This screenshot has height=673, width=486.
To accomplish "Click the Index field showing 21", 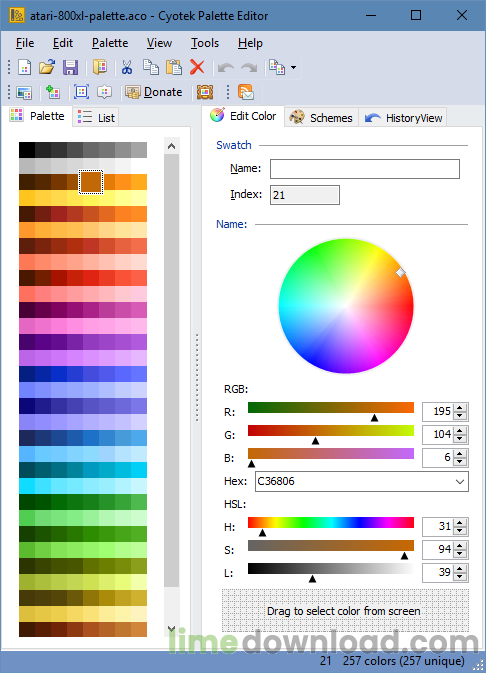I will click(x=305, y=195).
